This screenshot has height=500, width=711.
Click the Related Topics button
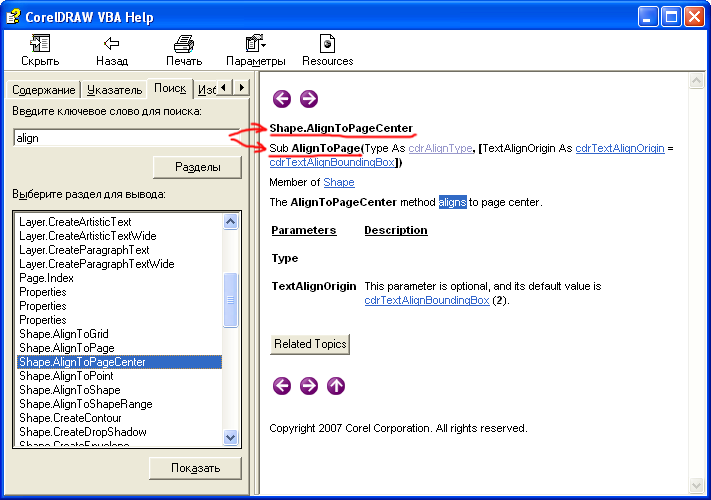[x=310, y=344]
